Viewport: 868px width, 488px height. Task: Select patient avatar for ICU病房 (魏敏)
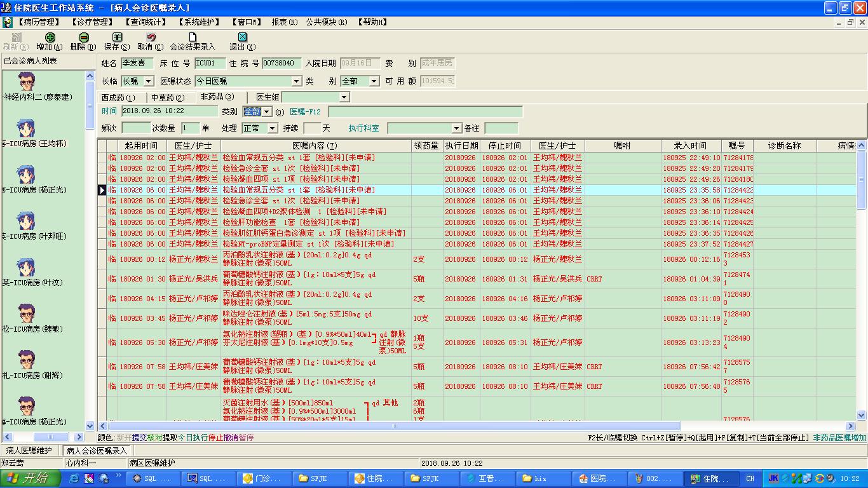click(x=27, y=313)
